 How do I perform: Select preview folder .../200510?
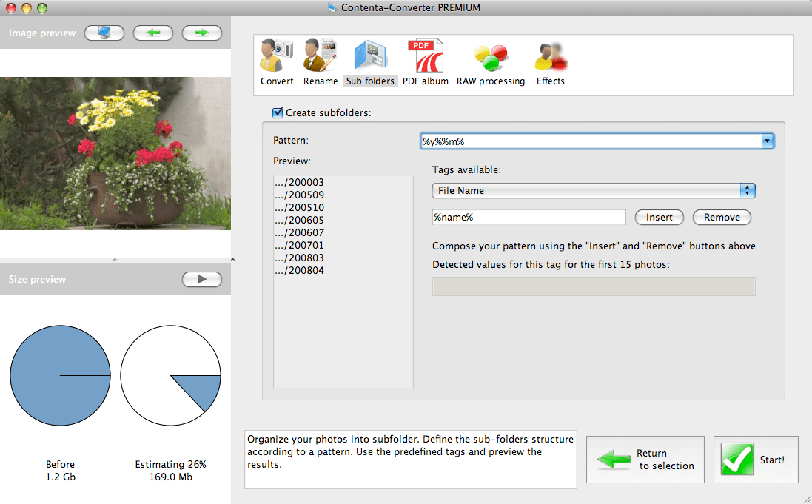(x=300, y=207)
